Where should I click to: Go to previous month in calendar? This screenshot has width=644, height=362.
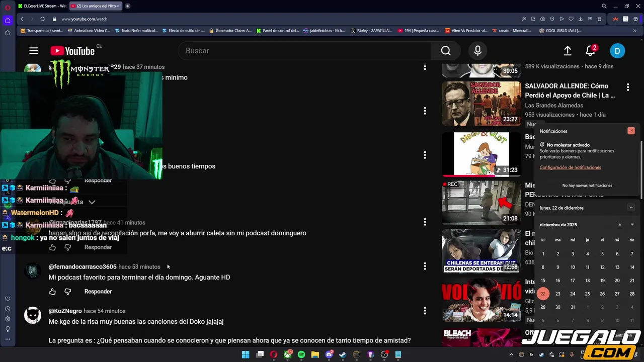point(619,225)
